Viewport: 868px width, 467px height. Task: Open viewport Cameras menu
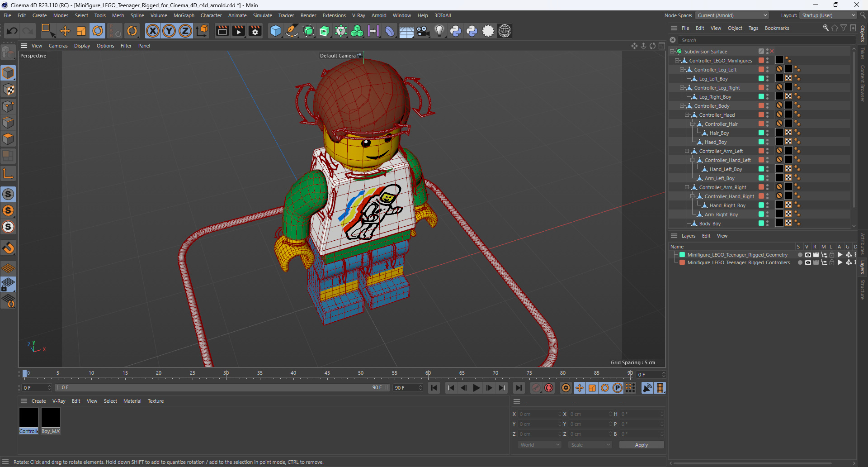point(58,46)
